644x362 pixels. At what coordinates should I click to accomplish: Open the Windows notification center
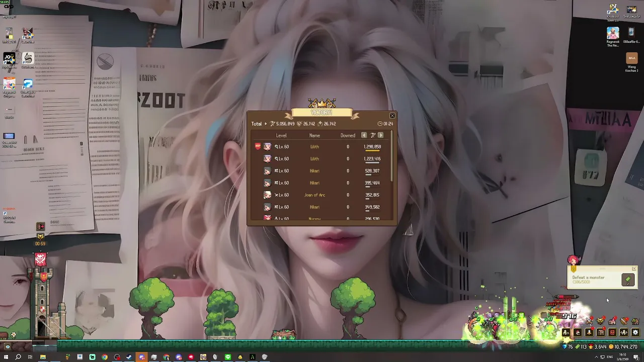[636, 357]
